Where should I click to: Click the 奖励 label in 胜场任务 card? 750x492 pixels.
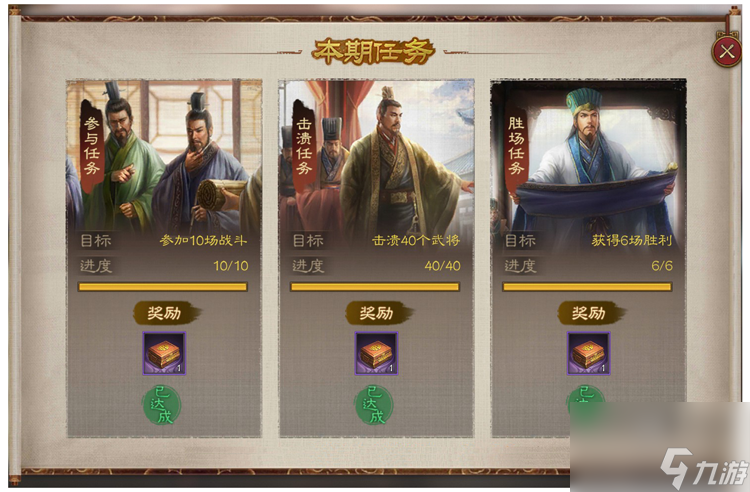tap(590, 313)
